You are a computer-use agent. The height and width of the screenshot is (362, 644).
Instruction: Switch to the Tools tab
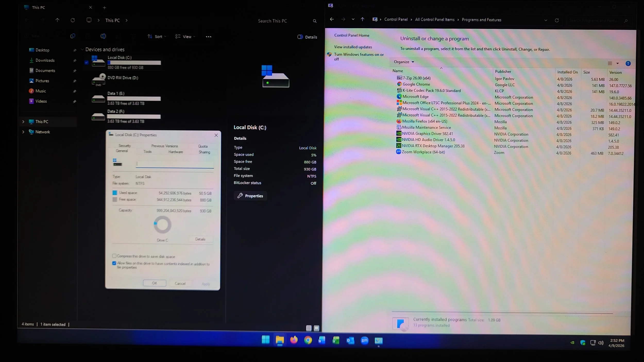pos(148,152)
